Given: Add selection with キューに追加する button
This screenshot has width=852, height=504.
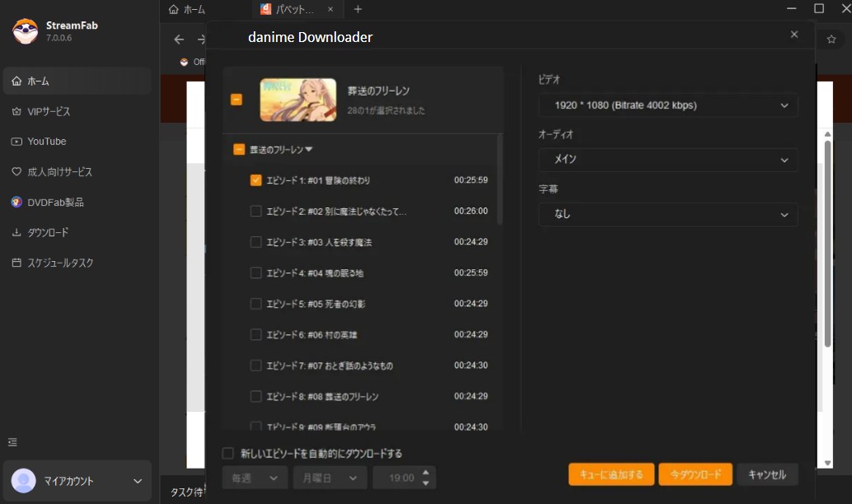Looking at the screenshot, I should [611, 474].
